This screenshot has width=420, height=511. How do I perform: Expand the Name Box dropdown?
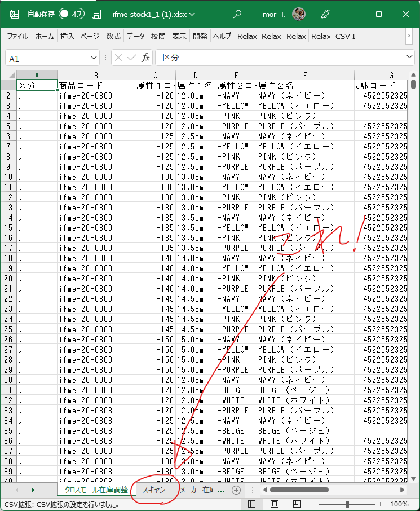coord(94,58)
